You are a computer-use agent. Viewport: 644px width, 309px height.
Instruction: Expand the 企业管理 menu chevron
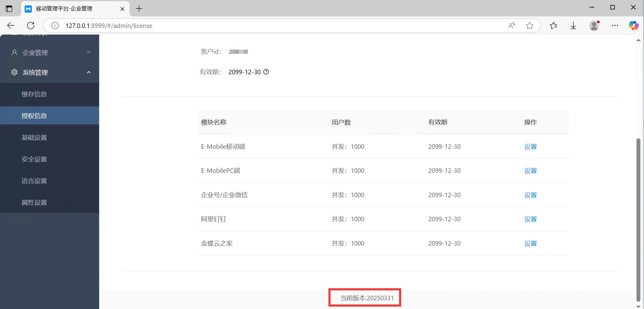click(x=89, y=52)
